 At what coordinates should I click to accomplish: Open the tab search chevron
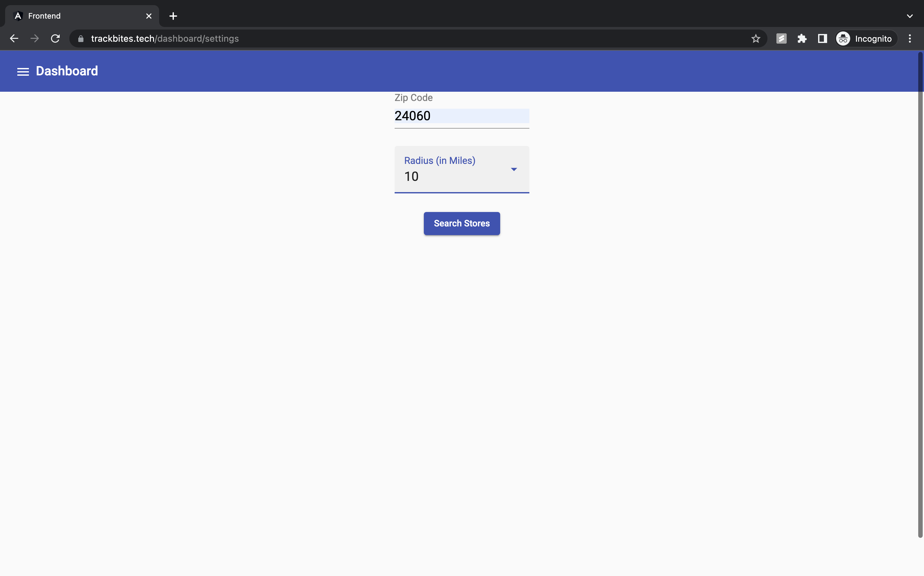point(910,16)
